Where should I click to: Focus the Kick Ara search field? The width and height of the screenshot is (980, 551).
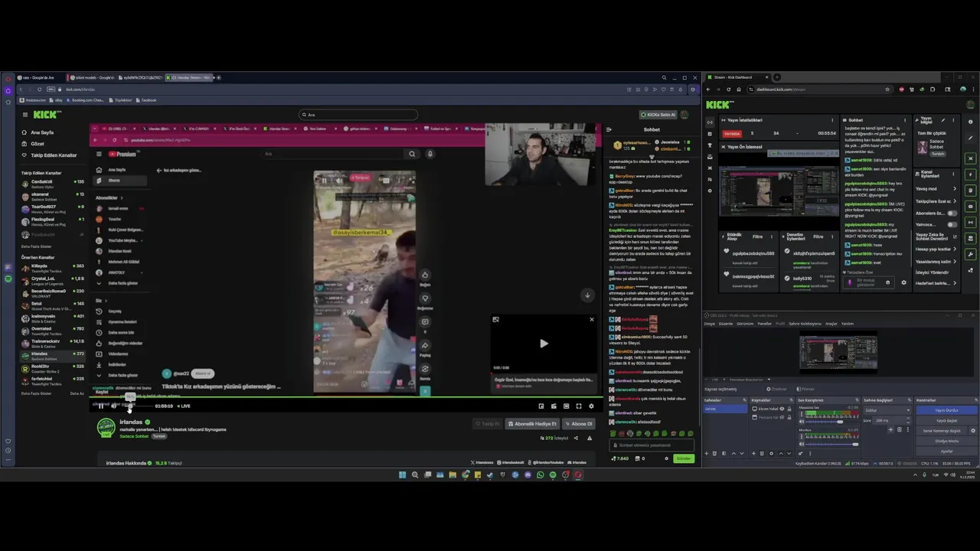click(x=358, y=115)
